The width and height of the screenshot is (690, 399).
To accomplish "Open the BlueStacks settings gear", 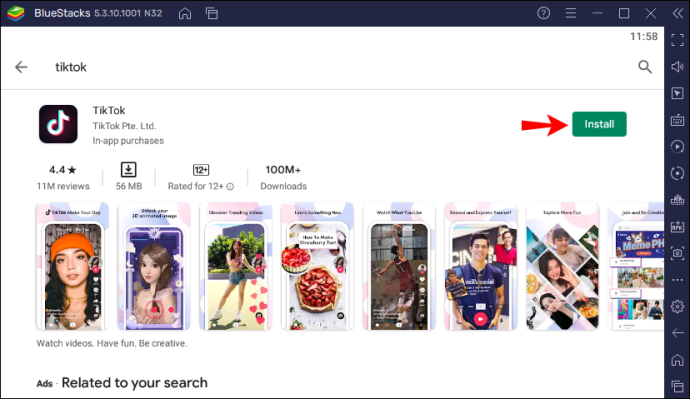I will [677, 306].
